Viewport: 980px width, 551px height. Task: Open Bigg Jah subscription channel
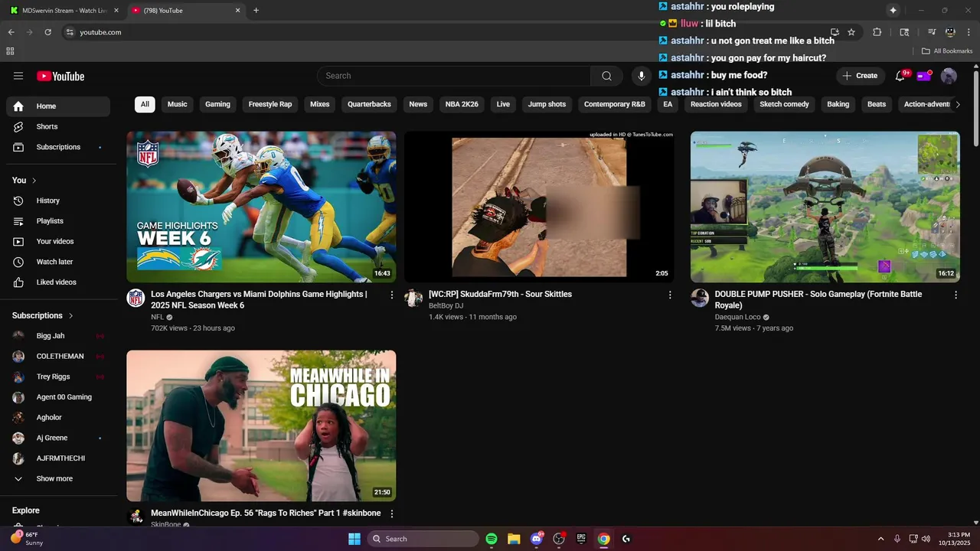58,336
